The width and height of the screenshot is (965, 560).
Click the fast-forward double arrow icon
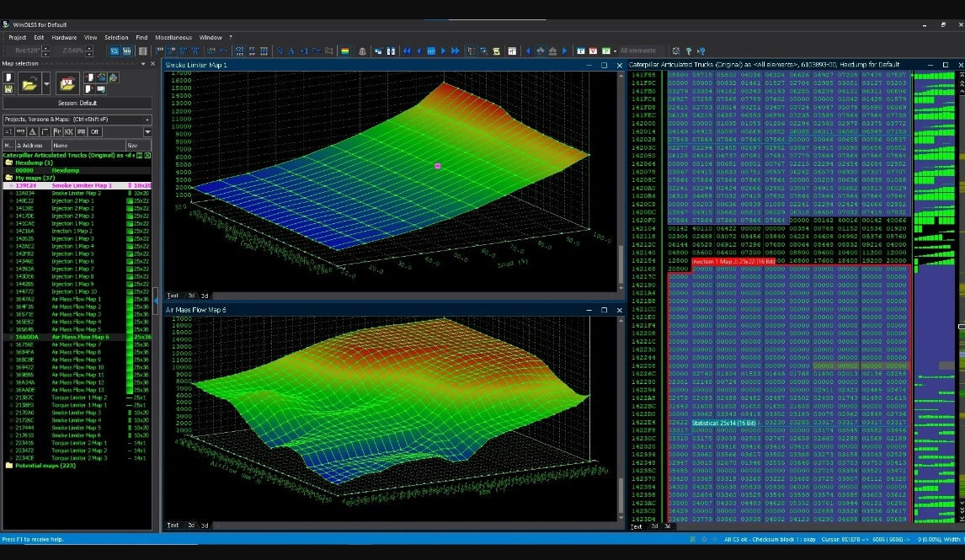click(456, 51)
